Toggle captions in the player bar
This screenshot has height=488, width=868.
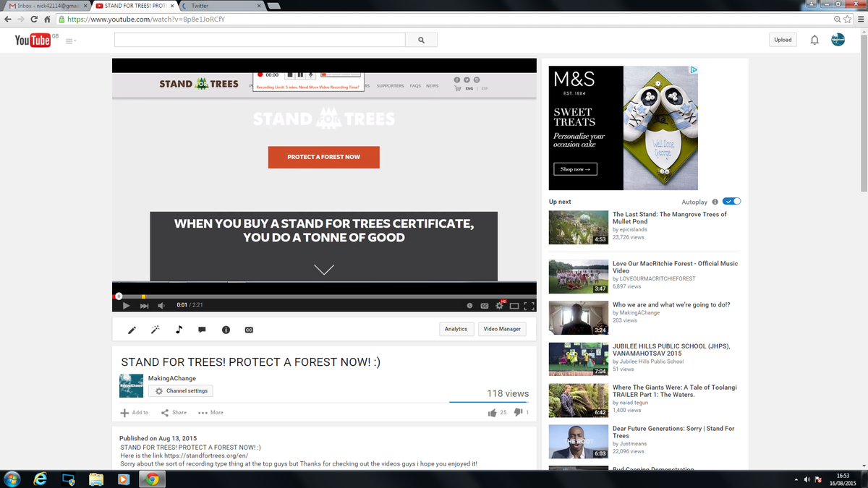coord(485,305)
